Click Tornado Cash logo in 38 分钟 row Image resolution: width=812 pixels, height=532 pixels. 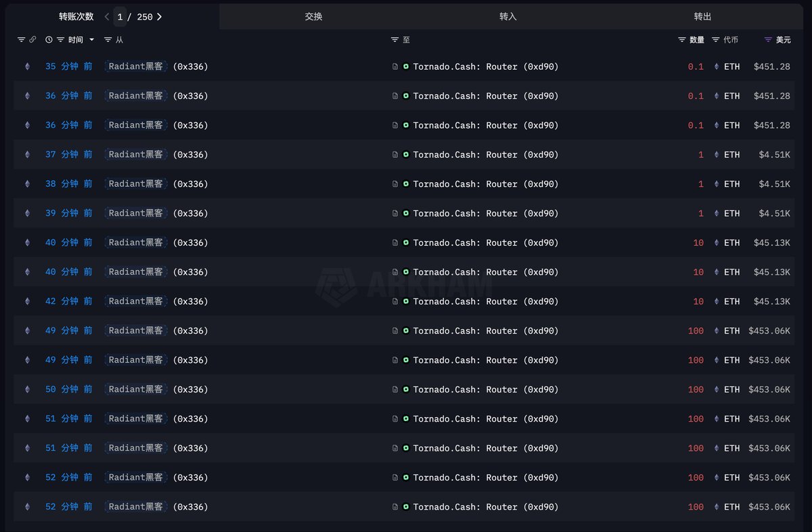pyautogui.click(x=406, y=184)
